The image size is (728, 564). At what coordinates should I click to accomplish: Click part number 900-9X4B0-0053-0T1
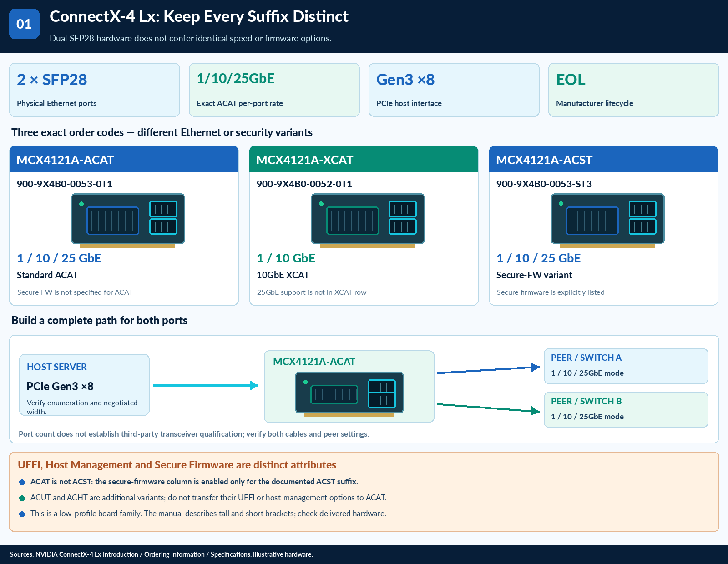point(65,184)
